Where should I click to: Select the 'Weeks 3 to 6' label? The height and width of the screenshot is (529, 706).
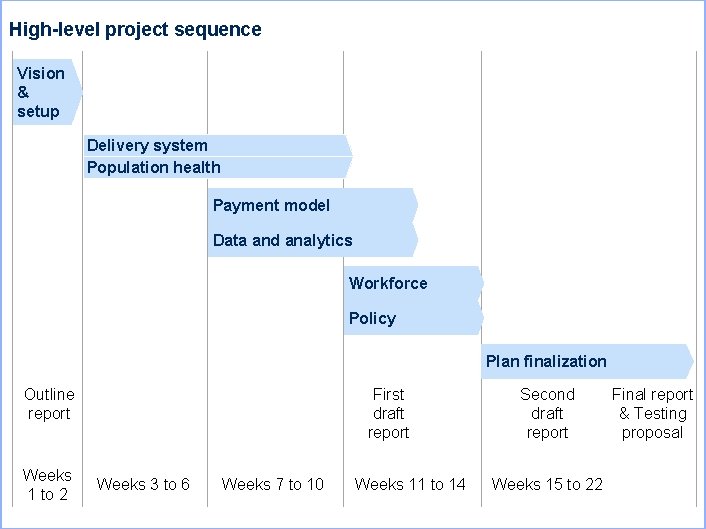143,485
